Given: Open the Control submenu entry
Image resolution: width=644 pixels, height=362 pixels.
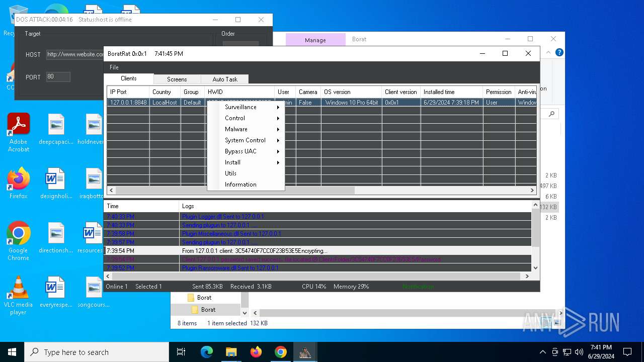Looking at the screenshot, I should pos(246,118).
